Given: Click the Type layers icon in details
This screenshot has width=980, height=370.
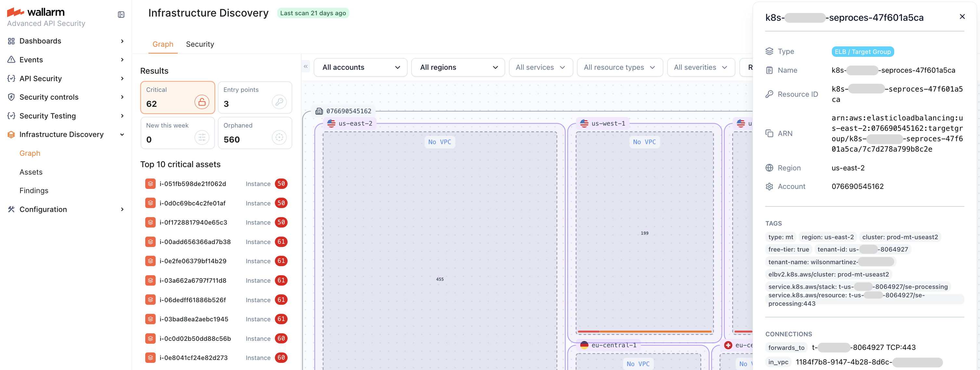Looking at the screenshot, I should 769,51.
